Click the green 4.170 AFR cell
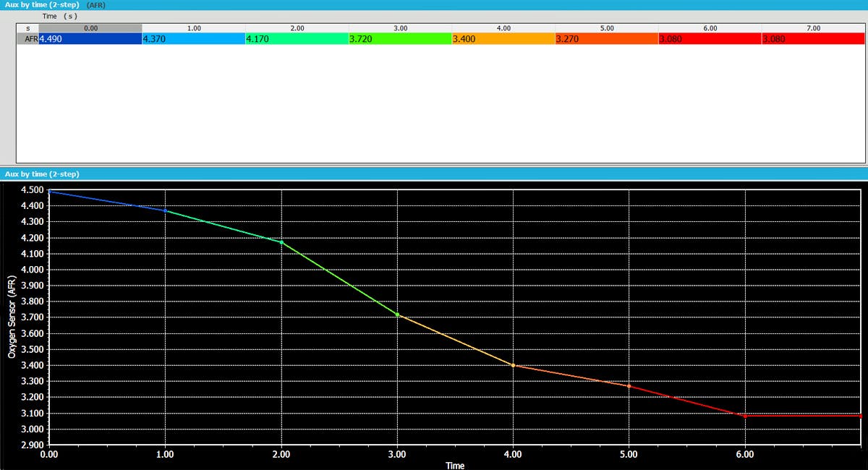 pyautogui.click(x=297, y=39)
